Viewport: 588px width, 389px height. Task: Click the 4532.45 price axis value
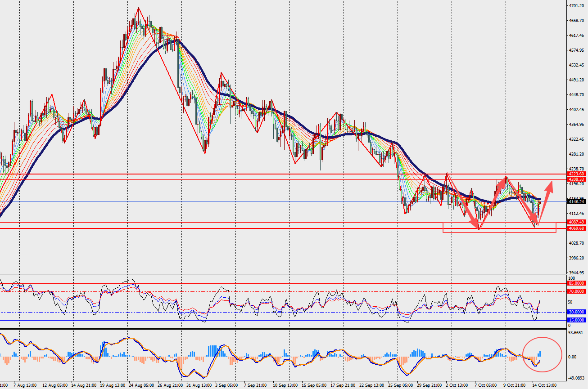(x=577, y=65)
